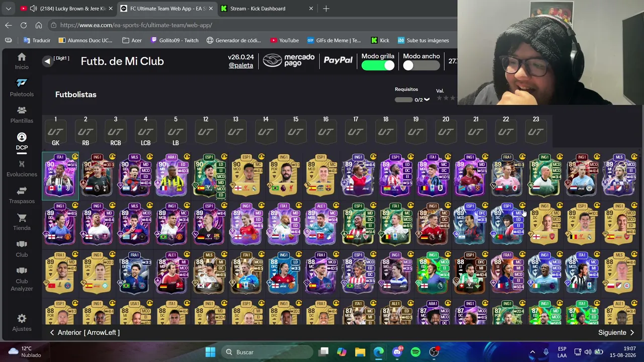Open the Club Analyzer sidebar icon
644x362 pixels.
(x=22, y=280)
